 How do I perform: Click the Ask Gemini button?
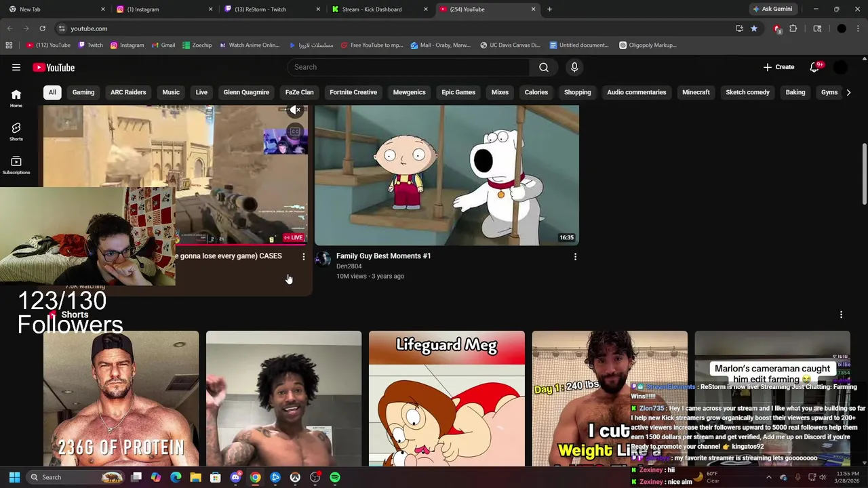tap(772, 9)
